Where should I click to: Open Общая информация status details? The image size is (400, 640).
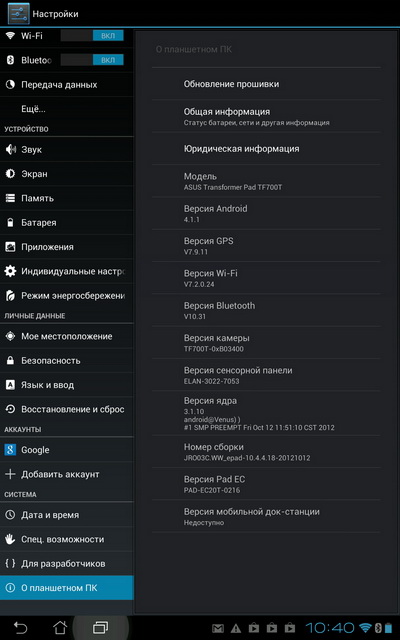point(266,116)
